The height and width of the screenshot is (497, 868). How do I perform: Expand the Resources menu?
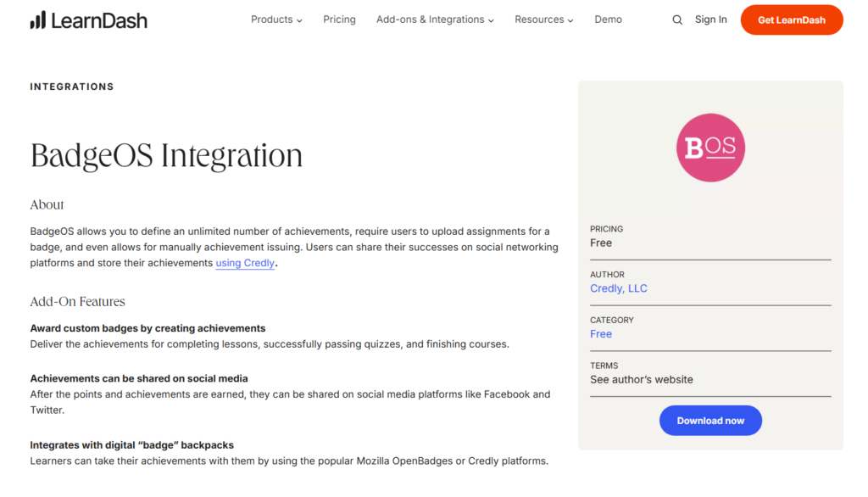pyautogui.click(x=543, y=20)
